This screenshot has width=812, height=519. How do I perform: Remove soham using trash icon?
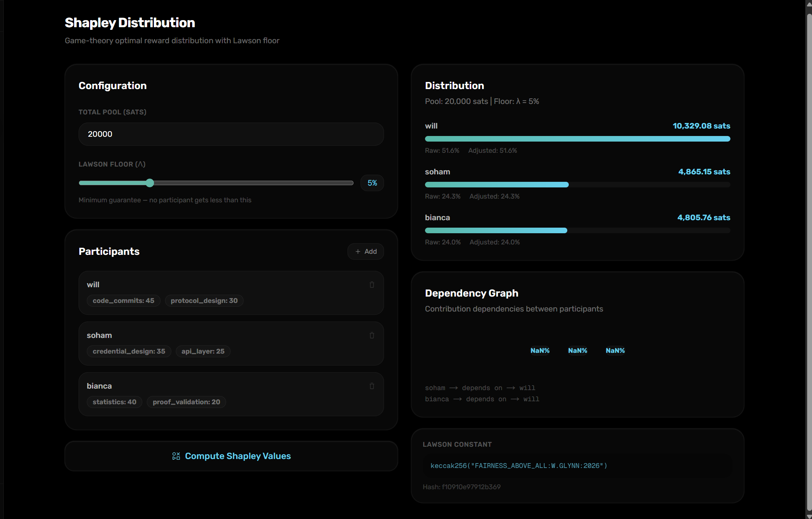click(372, 335)
